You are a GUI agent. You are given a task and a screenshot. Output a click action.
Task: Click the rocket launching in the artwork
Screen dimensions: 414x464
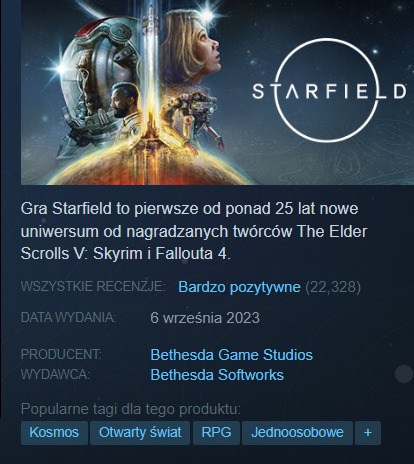click(151, 67)
